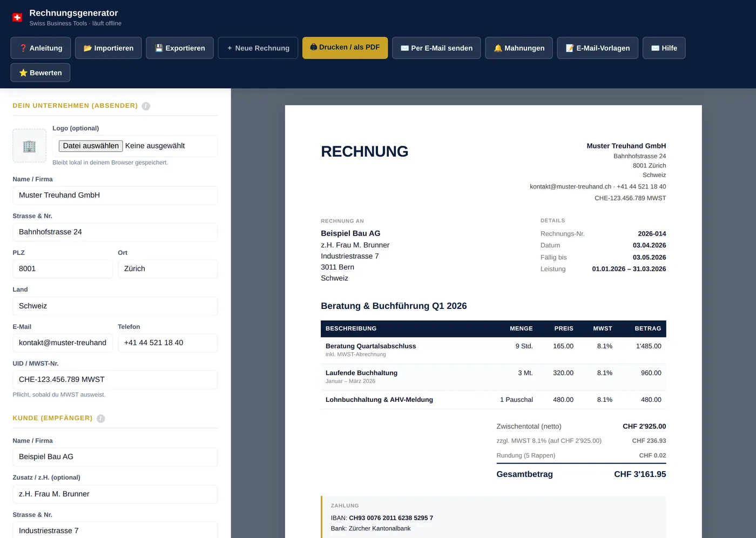Click row Laufende Buchhaltung

[493, 377]
